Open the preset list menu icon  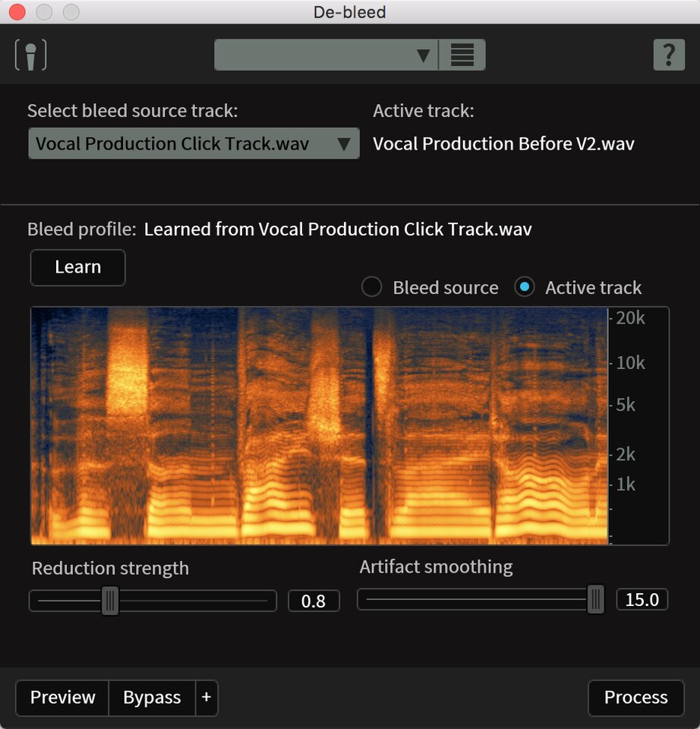[x=462, y=55]
